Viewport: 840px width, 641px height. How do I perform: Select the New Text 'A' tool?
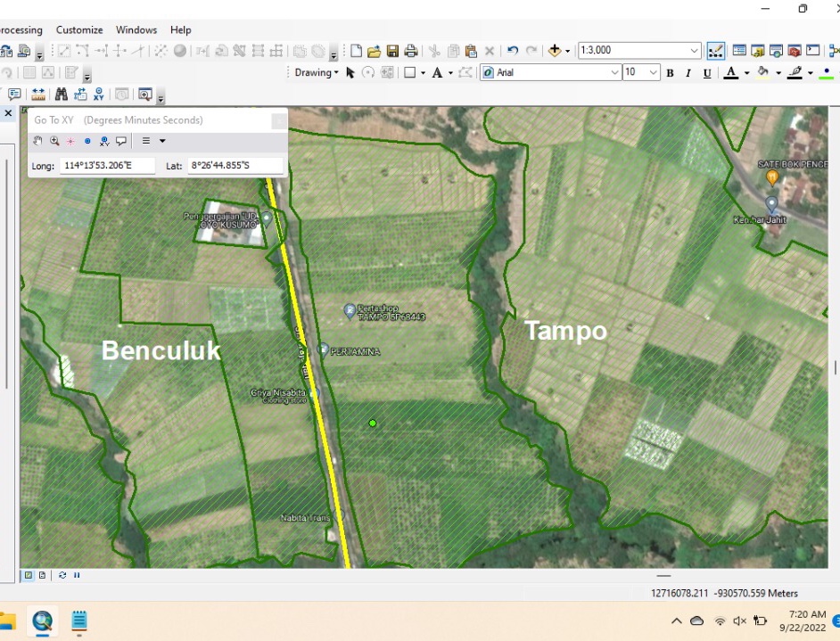pyautogui.click(x=437, y=73)
